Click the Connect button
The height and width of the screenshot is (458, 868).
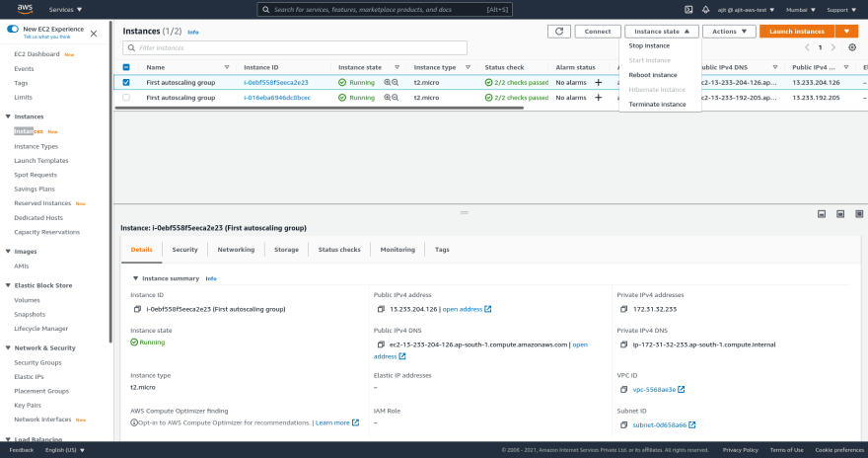[598, 32]
